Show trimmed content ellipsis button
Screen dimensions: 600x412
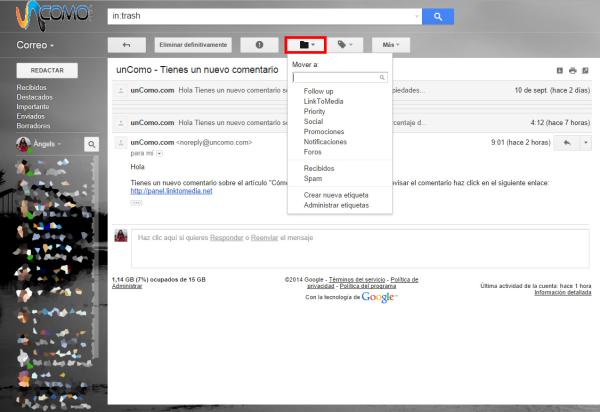(136, 203)
